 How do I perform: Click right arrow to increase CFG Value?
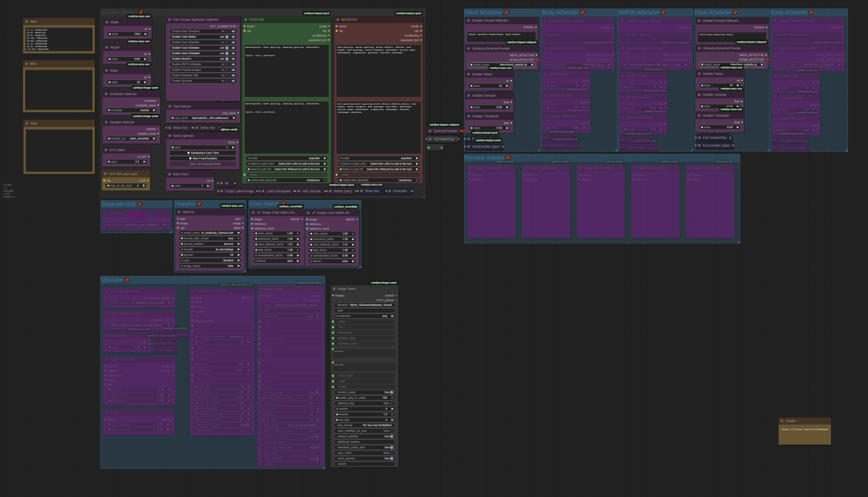(145, 162)
